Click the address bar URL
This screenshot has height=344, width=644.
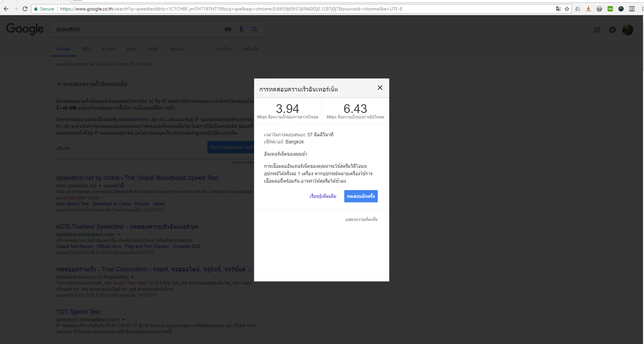tap(231, 9)
